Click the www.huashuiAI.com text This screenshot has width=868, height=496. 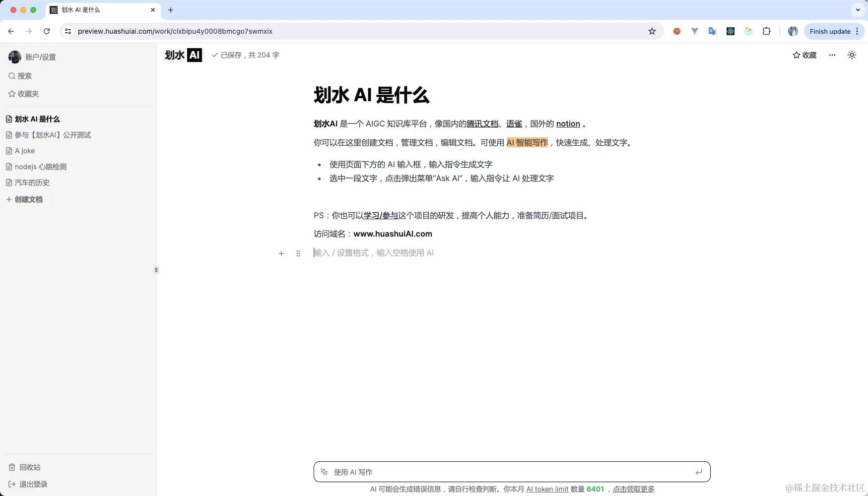pyautogui.click(x=393, y=234)
